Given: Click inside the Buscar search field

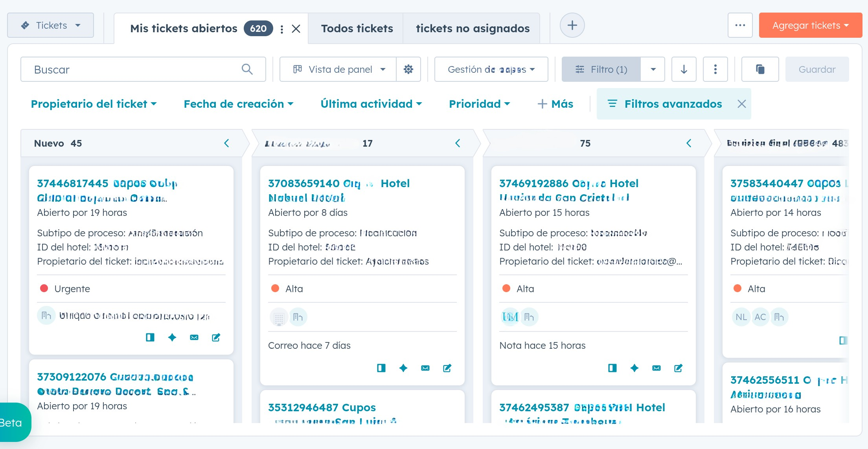Looking at the screenshot, I should tap(118, 69).
